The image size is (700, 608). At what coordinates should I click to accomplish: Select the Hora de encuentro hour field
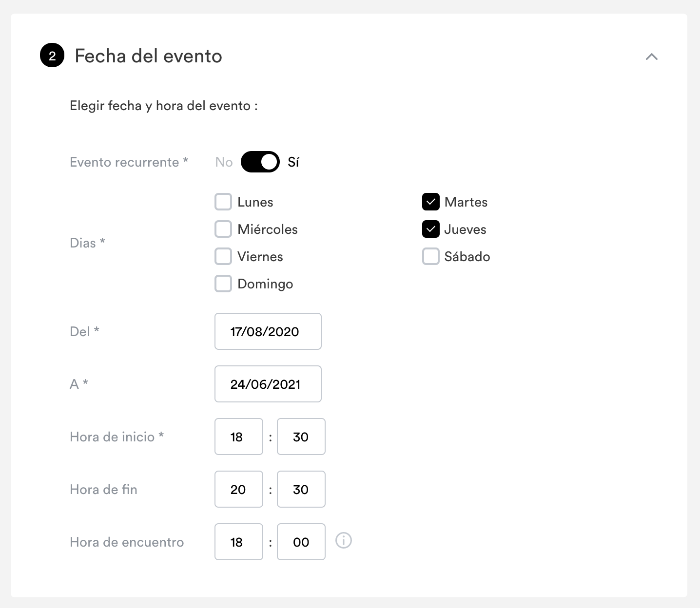coord(239,542)
